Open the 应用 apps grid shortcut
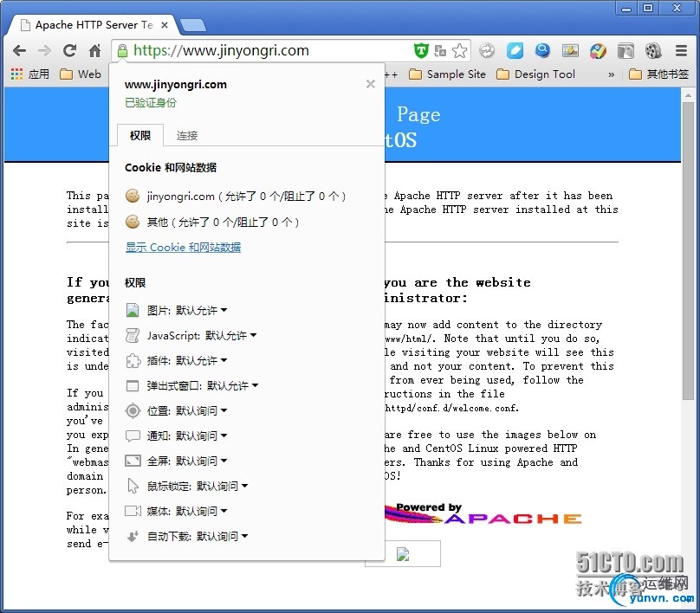 30,74
